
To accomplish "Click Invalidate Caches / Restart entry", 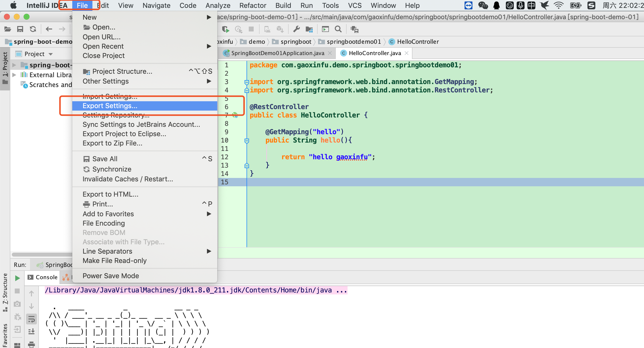I will [128, 179].
